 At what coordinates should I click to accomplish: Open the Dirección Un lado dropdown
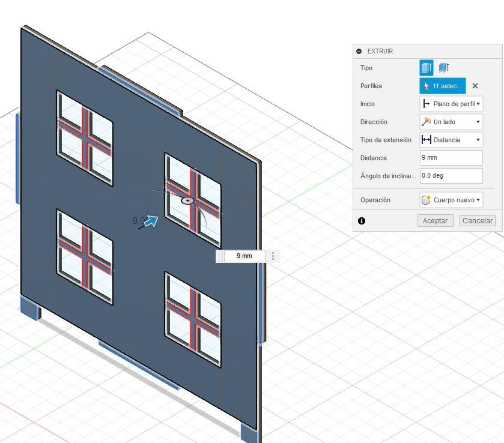(x=451, y=122)
